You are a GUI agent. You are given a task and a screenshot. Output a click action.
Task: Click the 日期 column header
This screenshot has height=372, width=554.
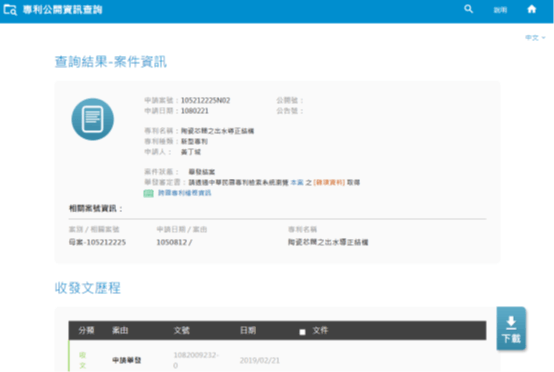coord(248,330)
